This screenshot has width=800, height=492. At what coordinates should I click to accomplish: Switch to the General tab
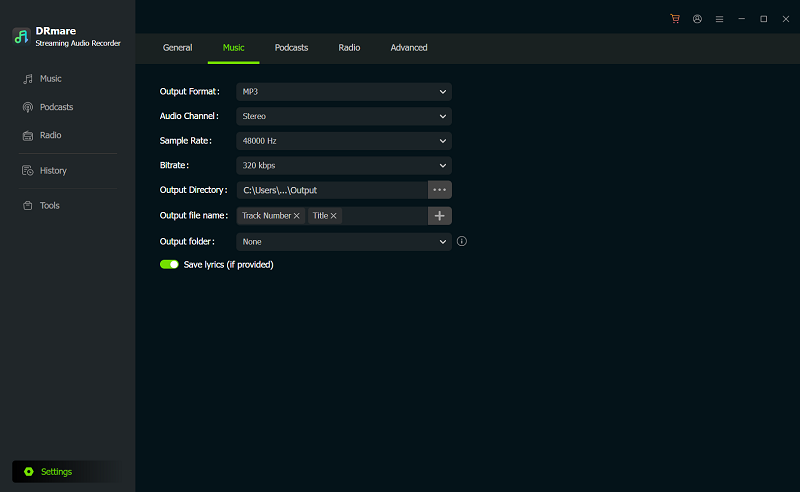[x=178, y=47]
